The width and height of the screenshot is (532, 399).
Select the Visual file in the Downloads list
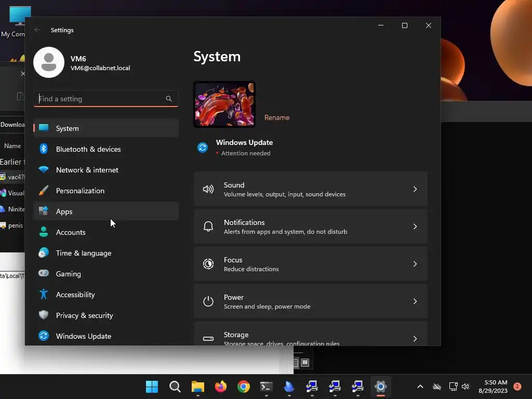[x=13, y=193]
